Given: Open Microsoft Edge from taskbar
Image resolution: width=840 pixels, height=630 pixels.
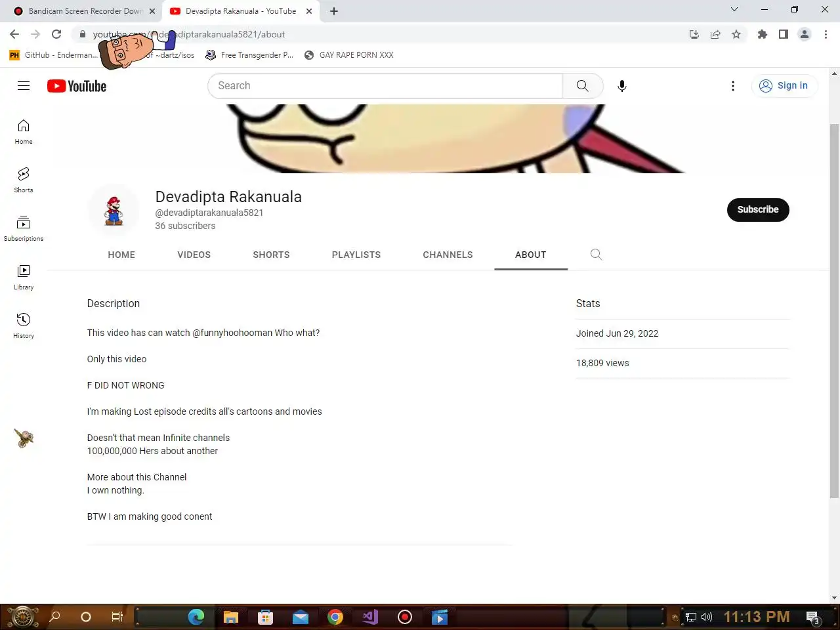Looking at the screenshot, I should tap(196, 617).
